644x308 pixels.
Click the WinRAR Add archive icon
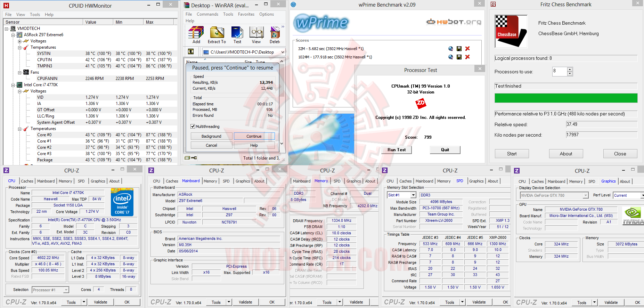[196, 32]
